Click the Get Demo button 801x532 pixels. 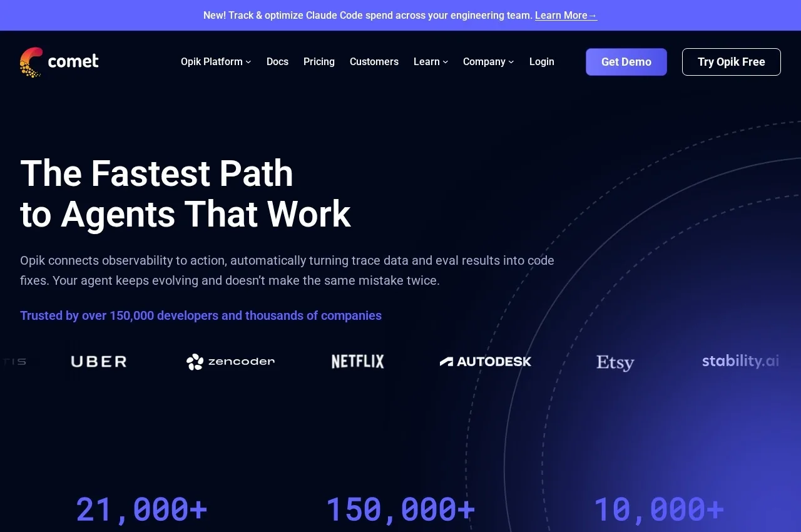coord(626,62)
